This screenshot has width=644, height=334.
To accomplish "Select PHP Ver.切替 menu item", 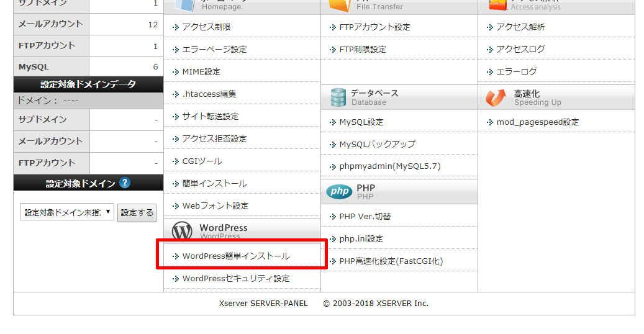I will point(365,217).
